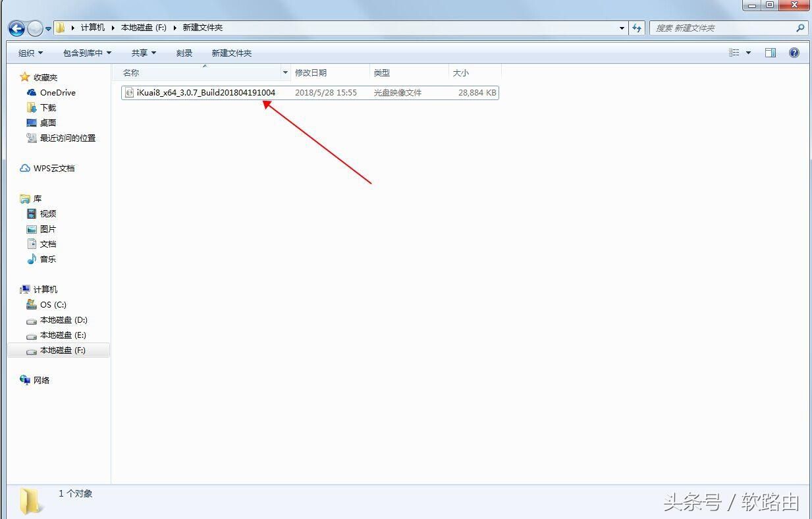Open the view options dropdown arrow
The height and width of the screenshot is (519, 812).
pos(749,53)
